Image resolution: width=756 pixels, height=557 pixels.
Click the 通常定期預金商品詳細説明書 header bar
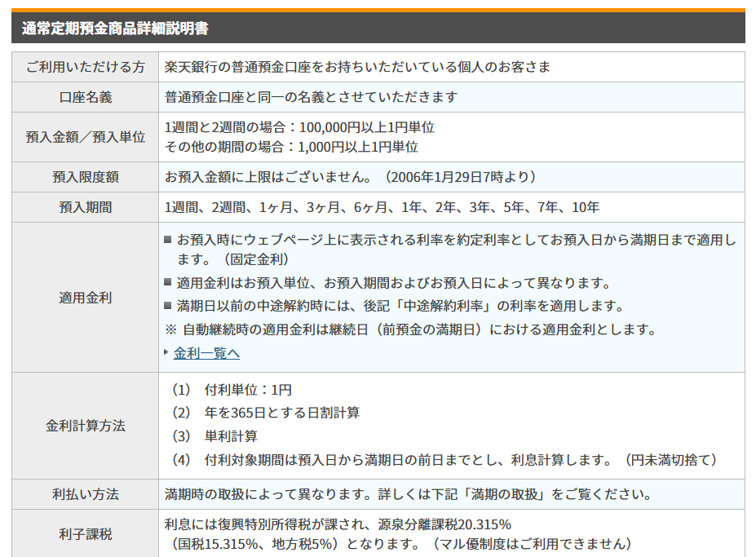[378, 28]
